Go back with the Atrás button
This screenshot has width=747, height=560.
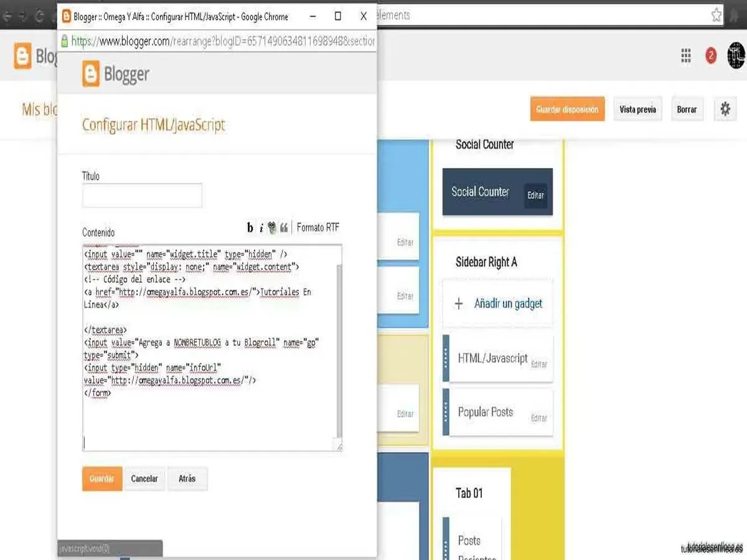[187, 478]
